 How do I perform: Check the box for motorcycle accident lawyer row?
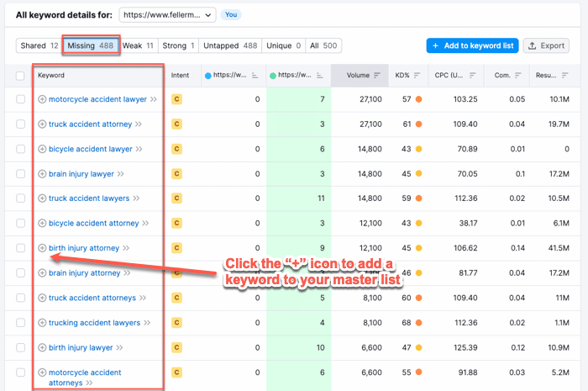click(20, 99)
